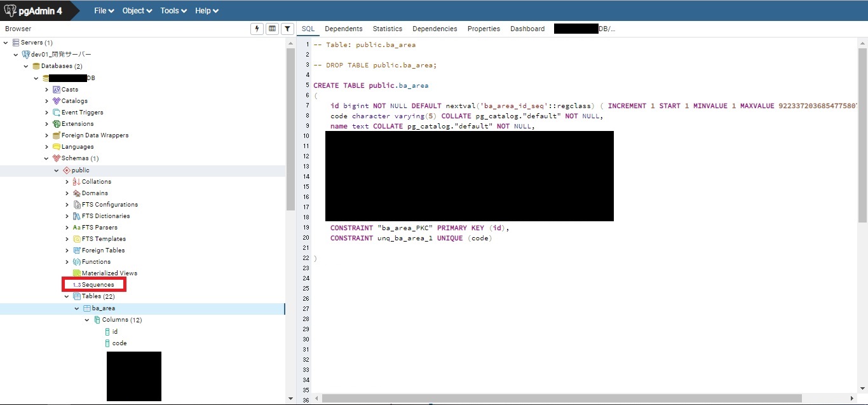Select the Languages tree label

(79, 147)
